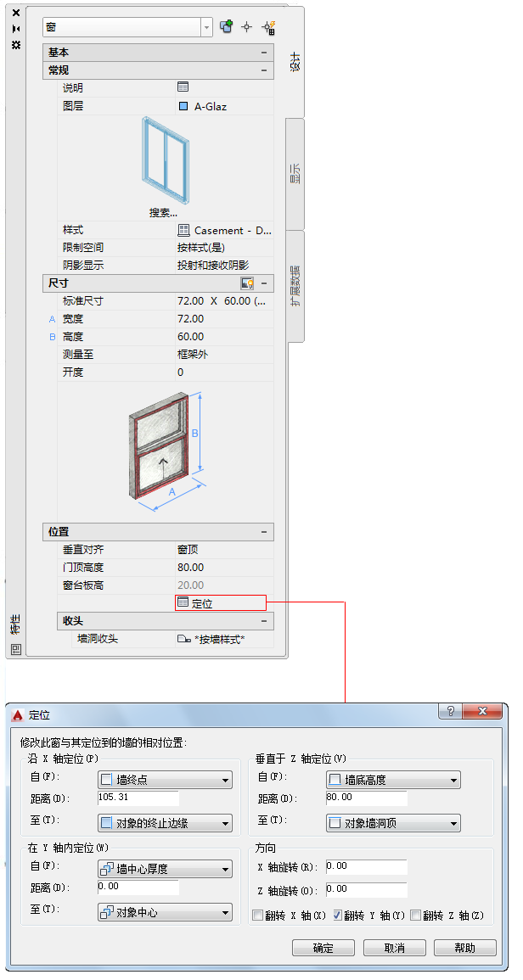
Task: Uncheck the 翻转 Y 轴 checkbox
Action: coord(337,916)
